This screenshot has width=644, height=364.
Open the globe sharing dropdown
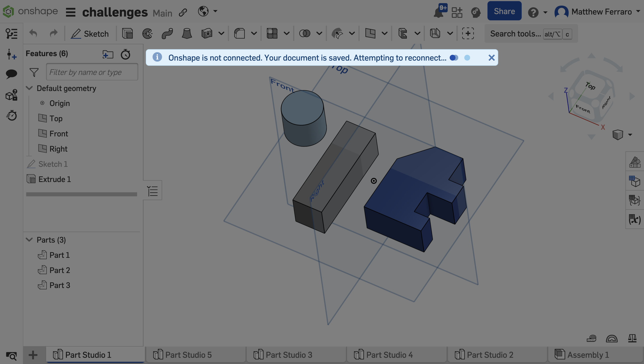208,11
